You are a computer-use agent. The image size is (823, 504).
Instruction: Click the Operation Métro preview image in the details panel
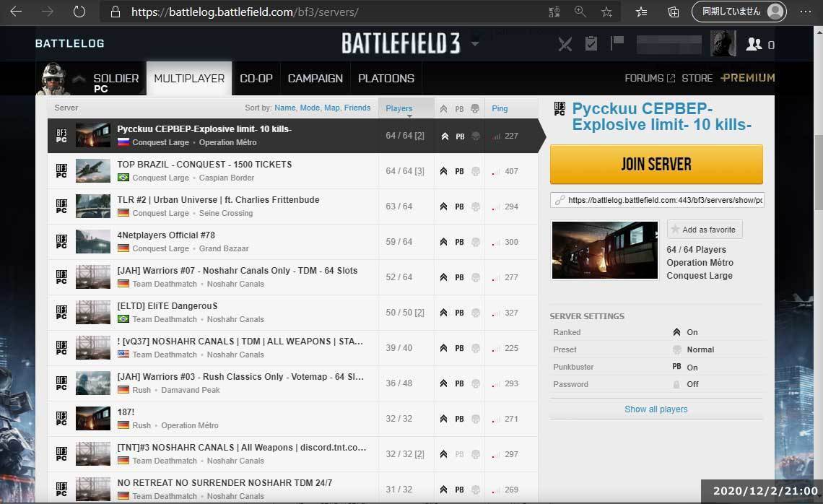click(x=605, y=250)
